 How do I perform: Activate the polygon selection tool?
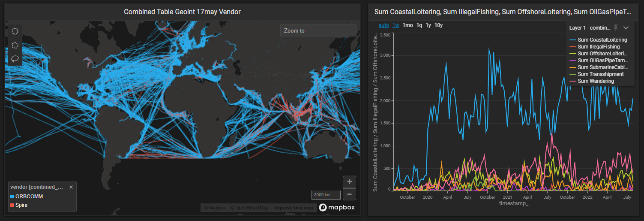pyautogui.click(x=15, y=45)
